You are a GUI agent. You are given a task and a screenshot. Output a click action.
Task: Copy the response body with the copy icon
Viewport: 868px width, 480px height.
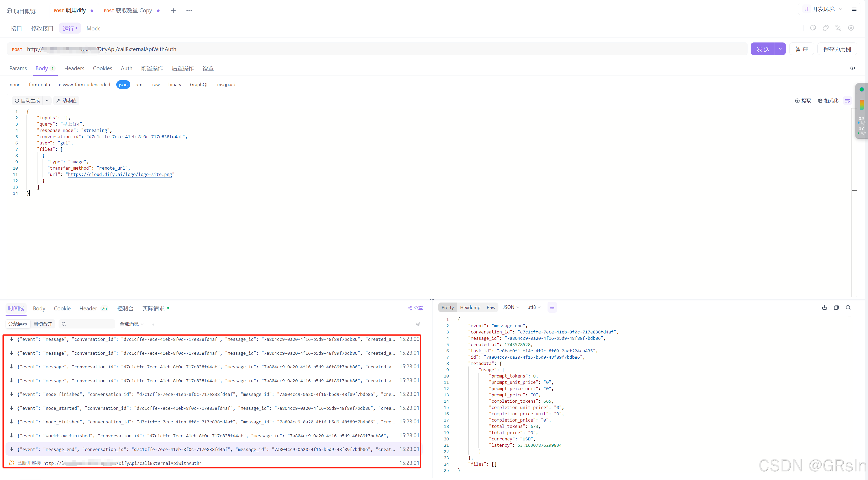836,308
